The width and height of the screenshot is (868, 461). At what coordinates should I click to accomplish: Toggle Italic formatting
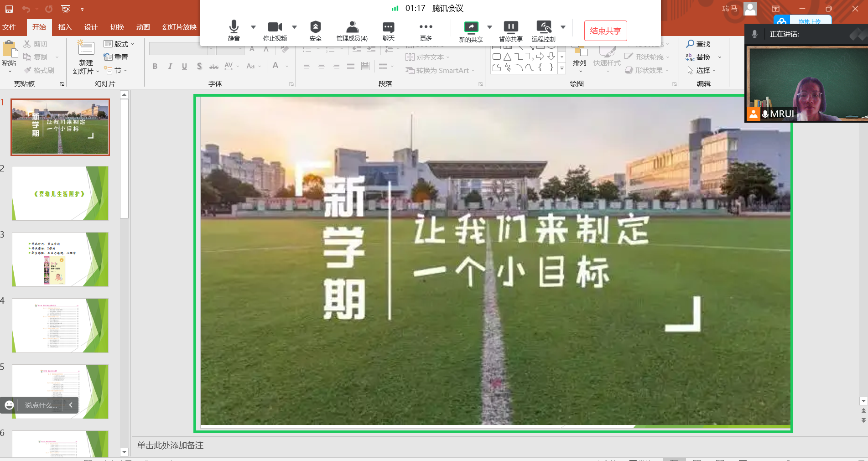(x=170, y=66)
